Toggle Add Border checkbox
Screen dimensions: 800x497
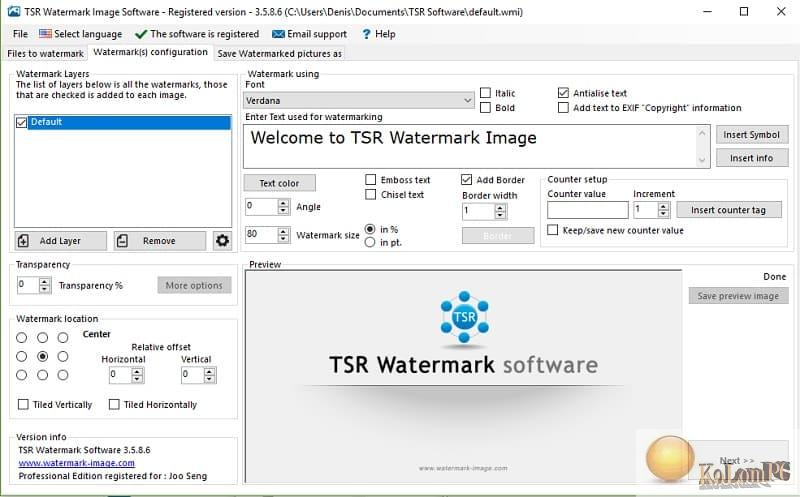pyautogui.click(x=466, y=180)
